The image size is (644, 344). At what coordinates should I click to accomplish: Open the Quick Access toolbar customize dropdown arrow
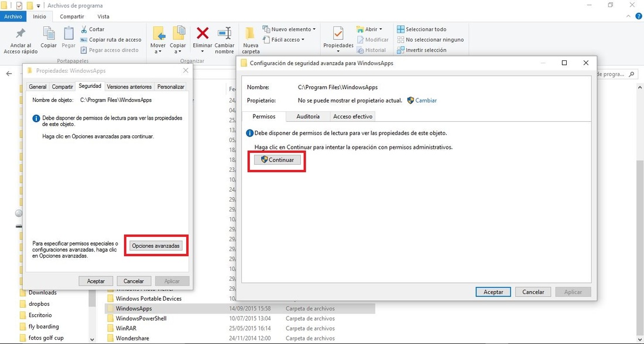[x=38, y=6]
